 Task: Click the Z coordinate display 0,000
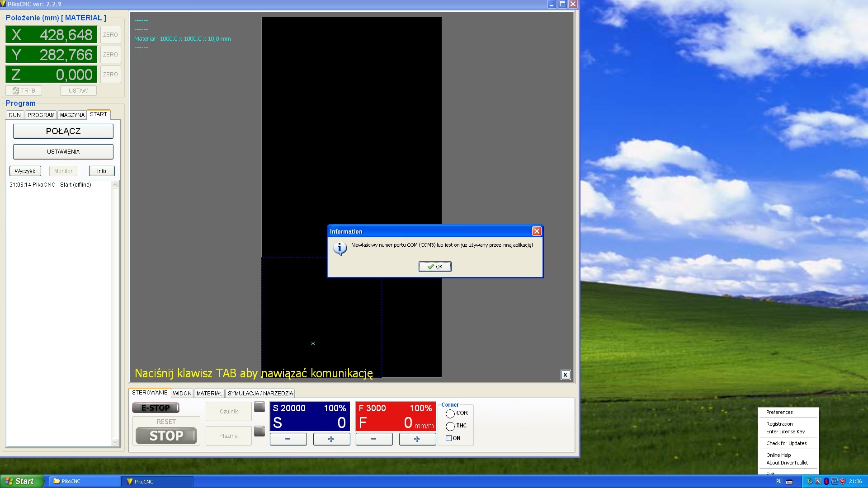(x=51, y=75)
